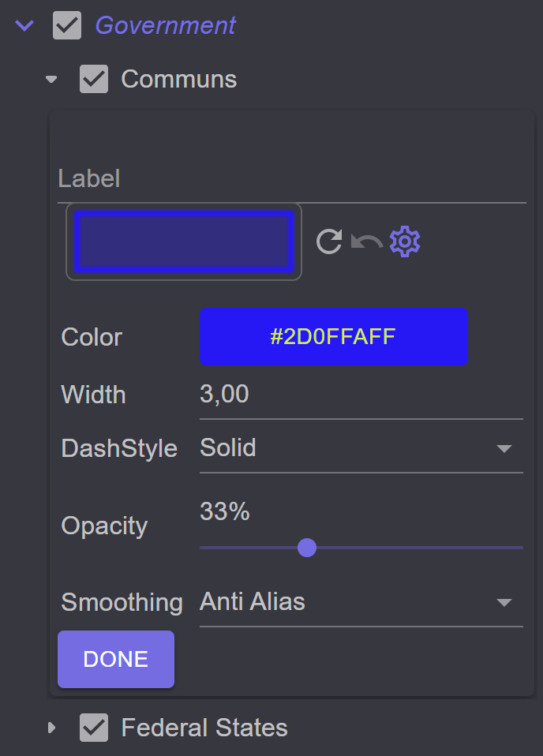The image size is (543, 756).
Task: Click the Opacity slider handle
Action: [307, 548]
